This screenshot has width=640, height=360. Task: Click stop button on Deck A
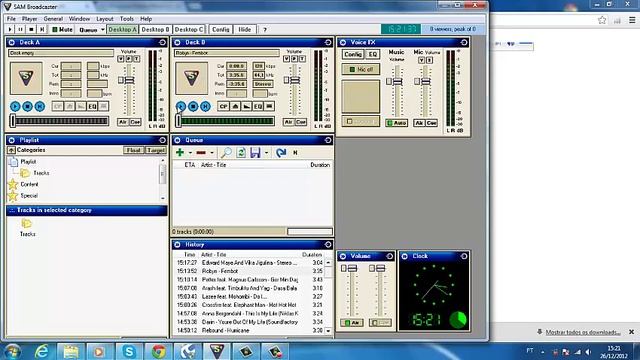point(27,107)
